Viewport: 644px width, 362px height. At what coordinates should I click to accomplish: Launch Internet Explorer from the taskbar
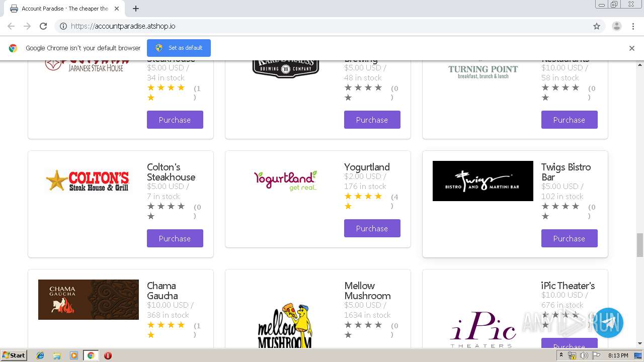pyautogui.click(x=40, y=355)
